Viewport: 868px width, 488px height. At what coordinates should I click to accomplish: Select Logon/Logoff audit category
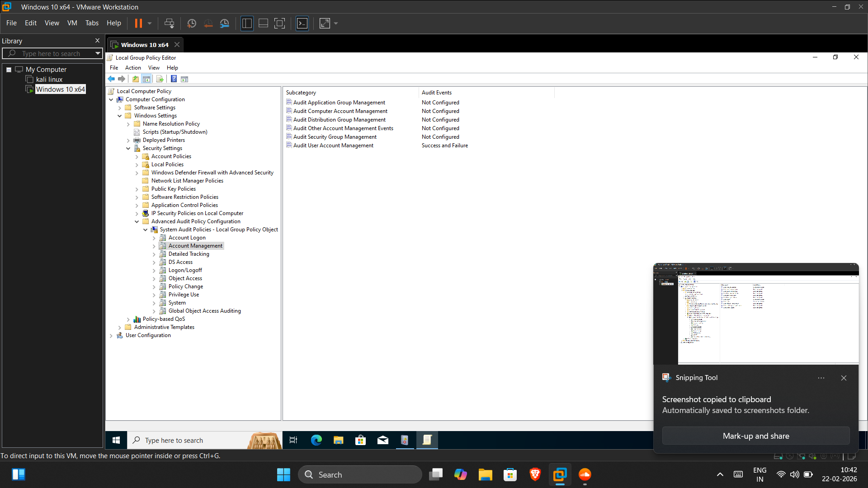coord(185,270)
